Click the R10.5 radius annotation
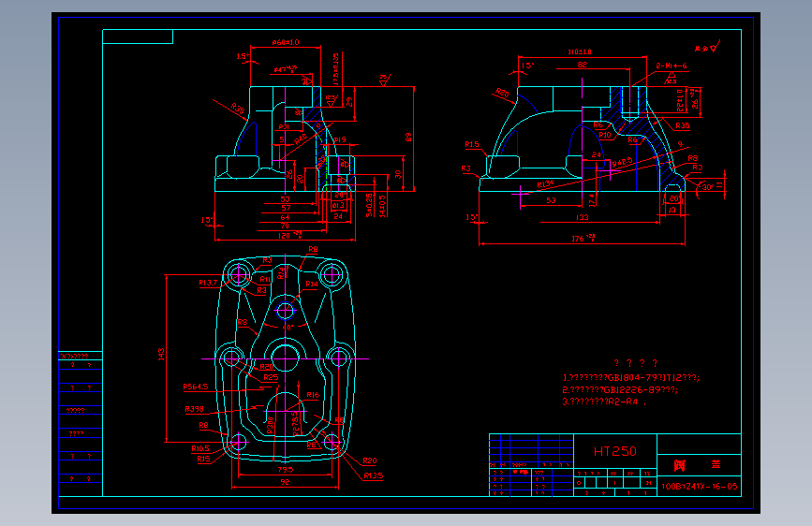This screenshot has height=526, width=812. pyautogui.click(x=200, y=448)
